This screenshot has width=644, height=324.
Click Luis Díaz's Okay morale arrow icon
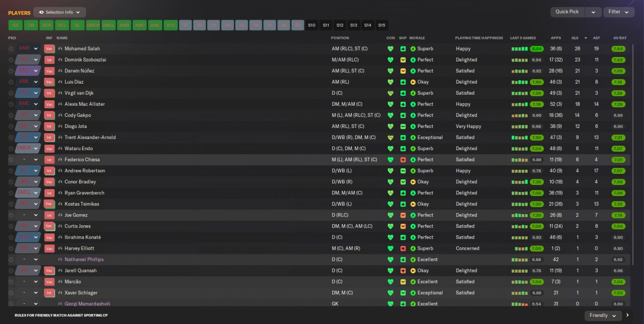pyautogui.click(x=413, y=82)
